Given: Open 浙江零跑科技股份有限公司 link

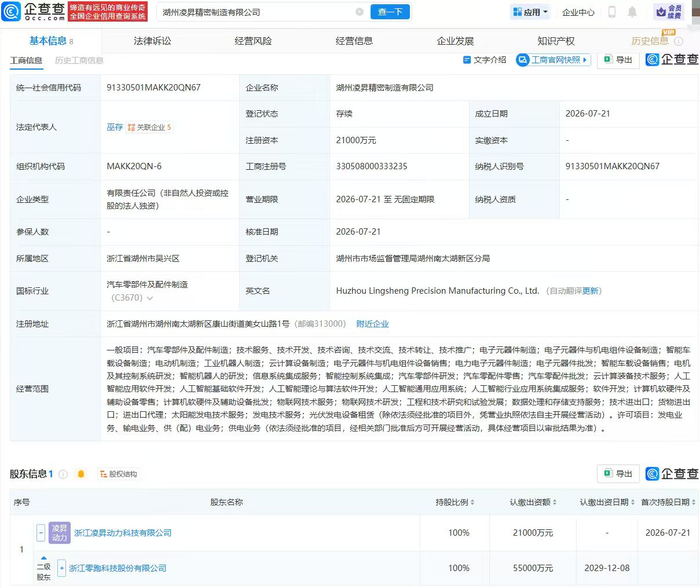Looking at the screenshot, I should tap(118, 568).
